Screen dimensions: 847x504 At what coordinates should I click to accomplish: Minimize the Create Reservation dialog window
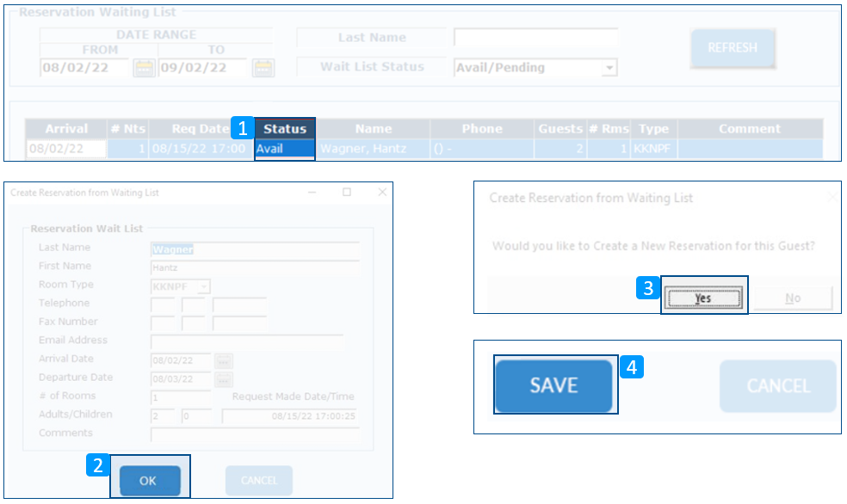pos(312,193)
